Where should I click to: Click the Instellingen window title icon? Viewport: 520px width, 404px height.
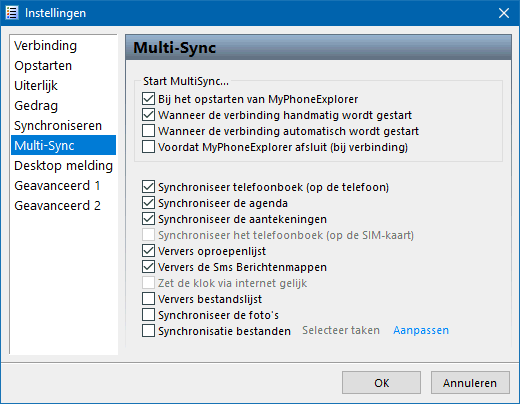pos(12,13)
